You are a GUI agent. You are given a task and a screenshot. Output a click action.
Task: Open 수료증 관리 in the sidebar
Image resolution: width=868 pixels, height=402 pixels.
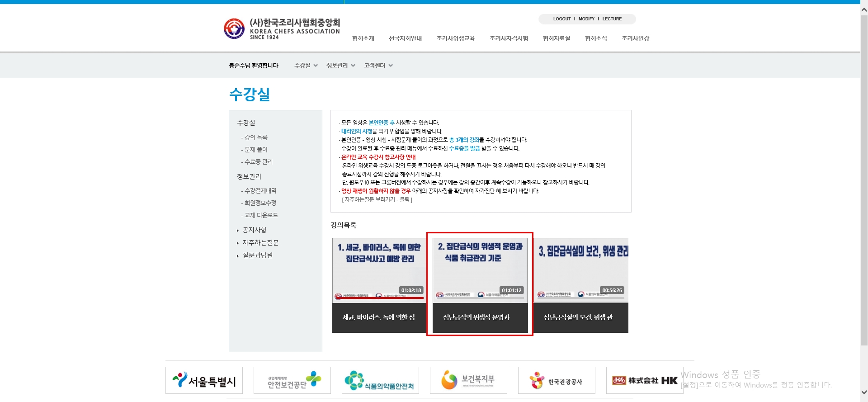[x=258, y=162]
